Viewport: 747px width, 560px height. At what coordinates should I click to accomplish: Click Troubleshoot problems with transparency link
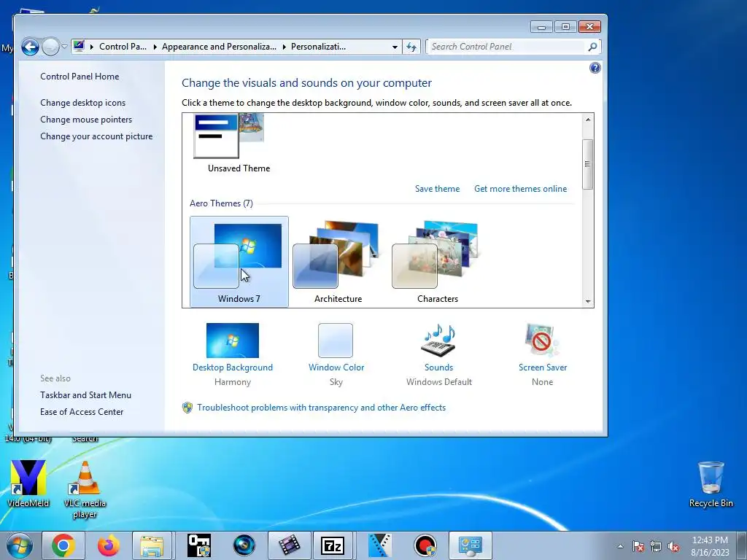[322, 408]
